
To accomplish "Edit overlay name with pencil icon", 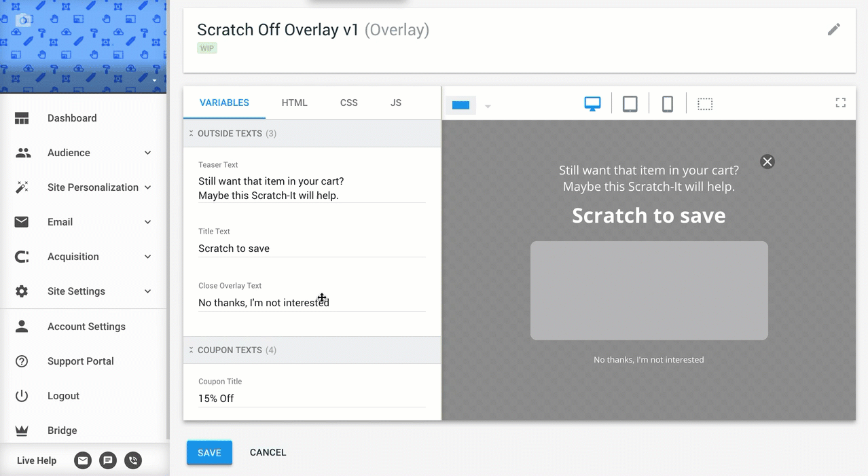I will [x=834, y=29].
